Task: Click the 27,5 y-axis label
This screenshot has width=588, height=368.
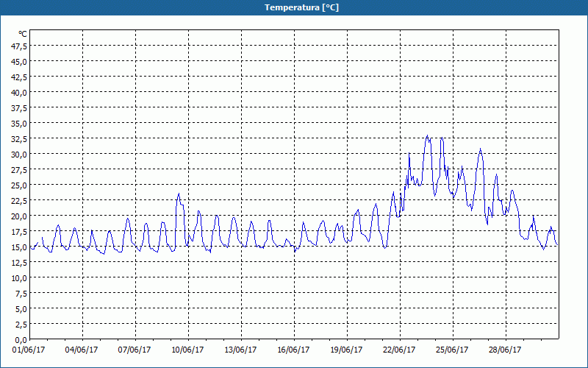Action: tap(20, 170)
